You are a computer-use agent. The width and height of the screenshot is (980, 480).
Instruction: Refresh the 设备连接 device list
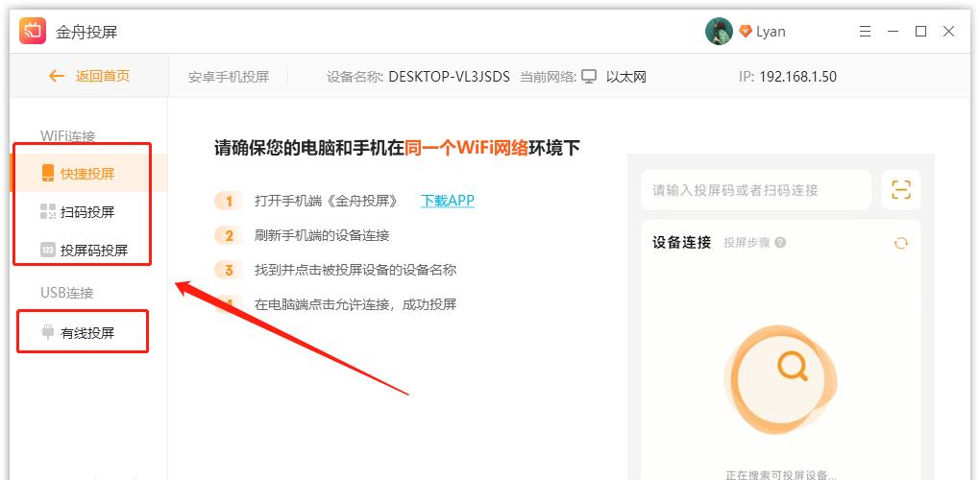click(900, 243)
